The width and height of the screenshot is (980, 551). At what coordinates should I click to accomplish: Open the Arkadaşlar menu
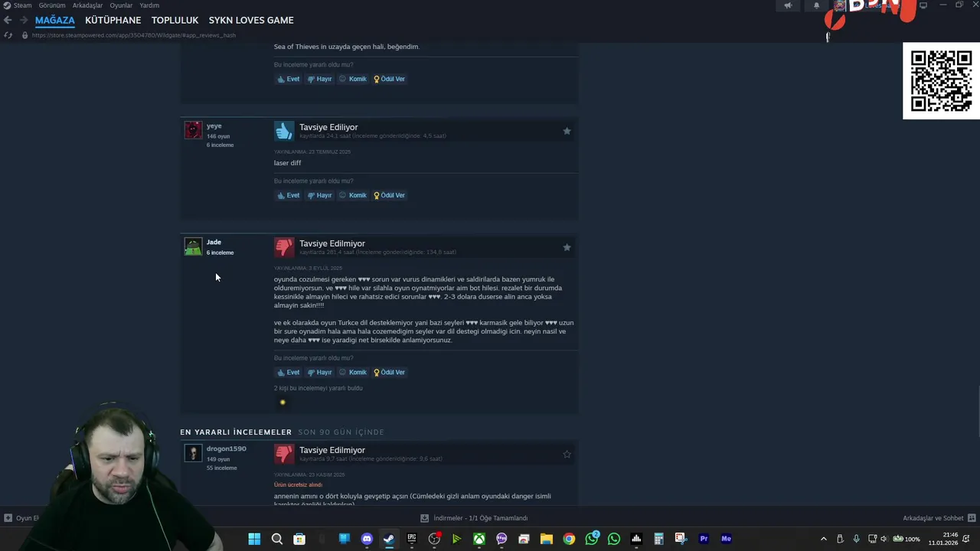tap(87, 5)
